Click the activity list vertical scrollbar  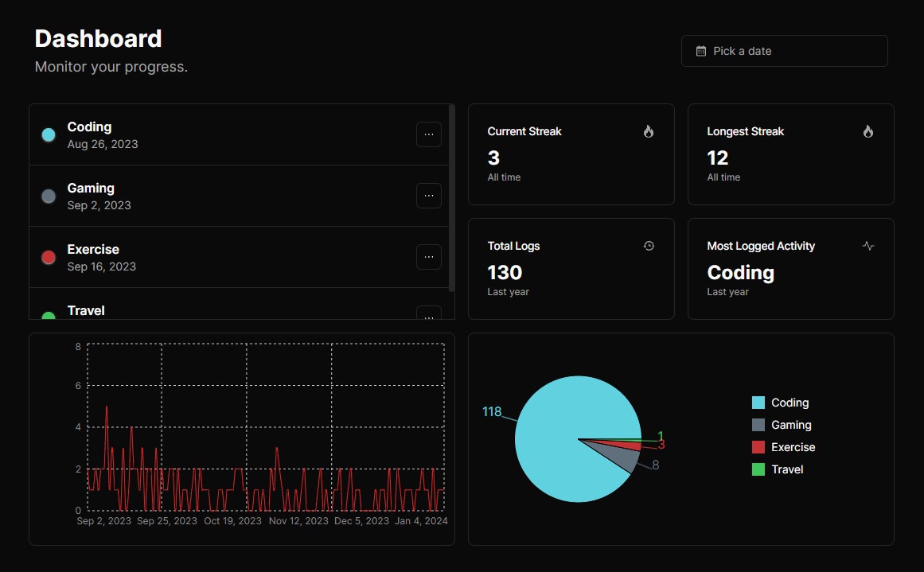452,199
